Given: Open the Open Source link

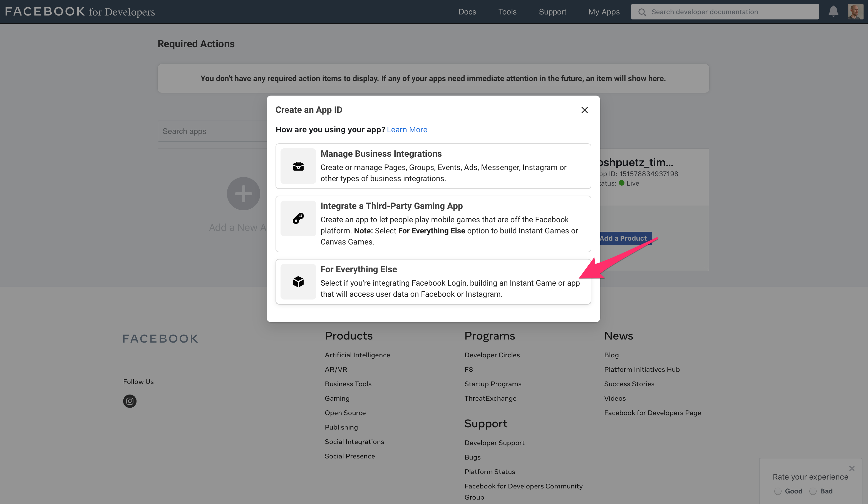Looking at the screenshot, I should [345, 413].
